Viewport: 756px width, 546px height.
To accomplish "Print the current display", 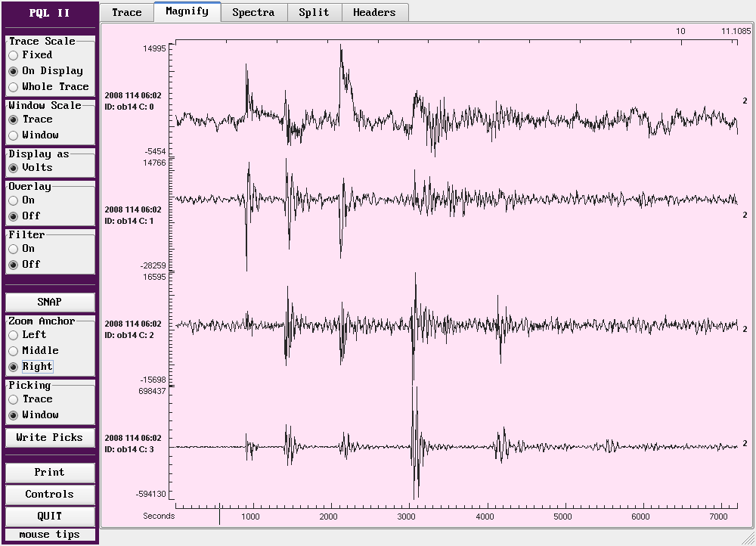I will point(50,473).
